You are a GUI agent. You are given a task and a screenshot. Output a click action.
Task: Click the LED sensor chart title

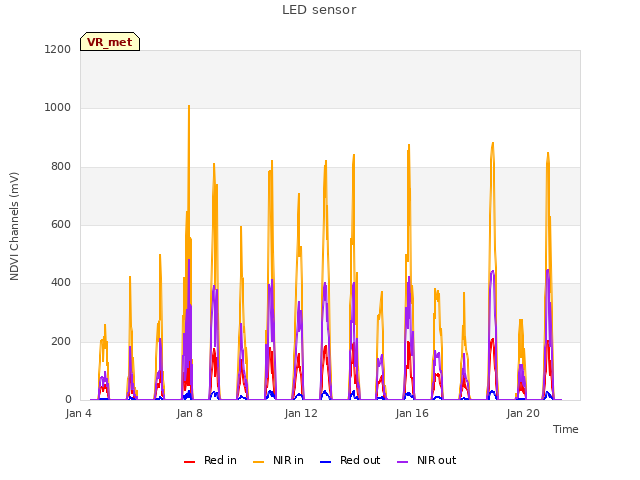point(319,10)
